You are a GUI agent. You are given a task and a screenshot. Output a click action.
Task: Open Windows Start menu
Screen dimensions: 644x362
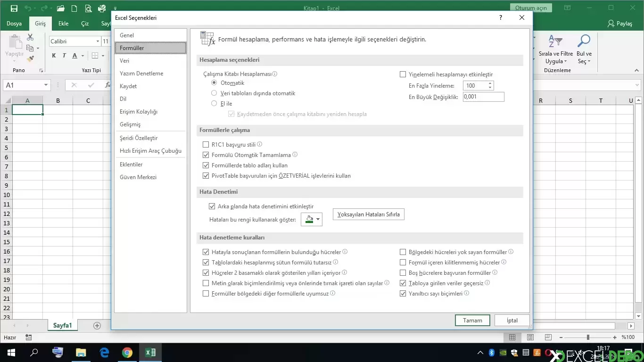(11, 353)
